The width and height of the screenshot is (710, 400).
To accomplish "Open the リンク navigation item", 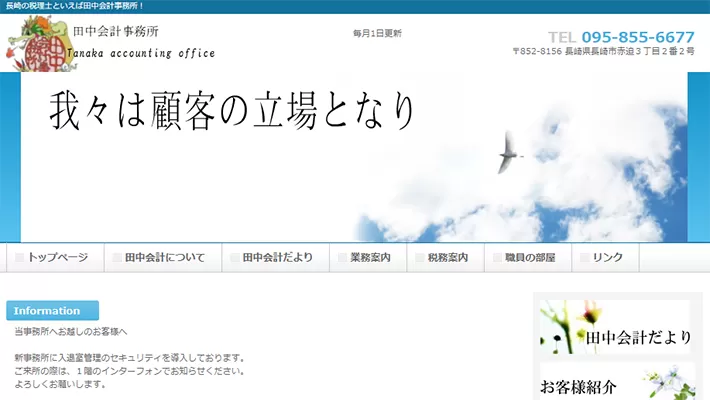I will point(608,258).
